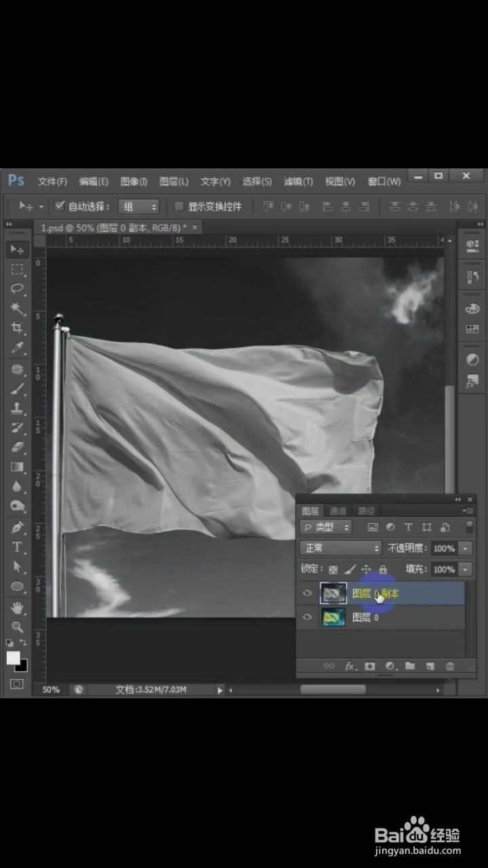Select the Zoom tool

coord(17,627)
